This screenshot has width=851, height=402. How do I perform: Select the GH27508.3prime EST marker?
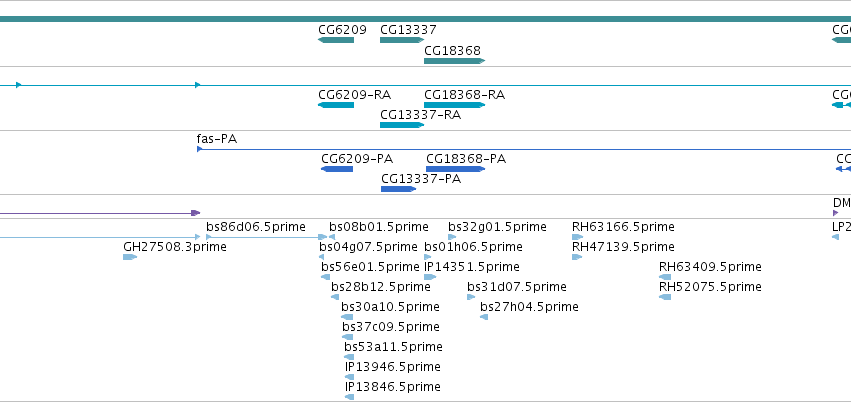point(130,257)
